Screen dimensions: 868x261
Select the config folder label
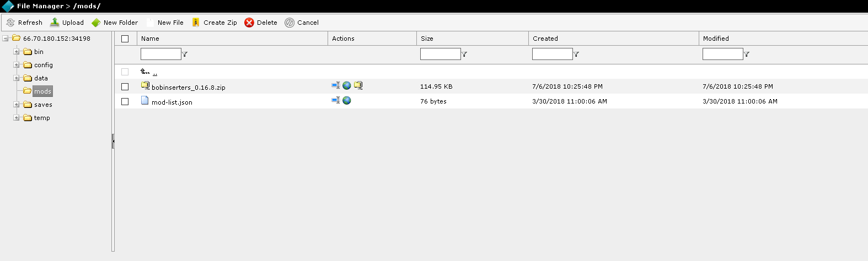44,65
